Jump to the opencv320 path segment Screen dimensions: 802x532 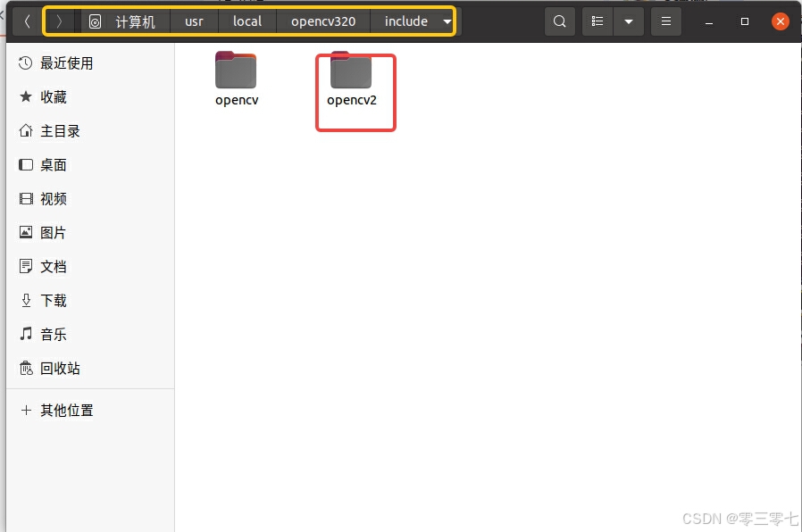[x=323, y=21]
